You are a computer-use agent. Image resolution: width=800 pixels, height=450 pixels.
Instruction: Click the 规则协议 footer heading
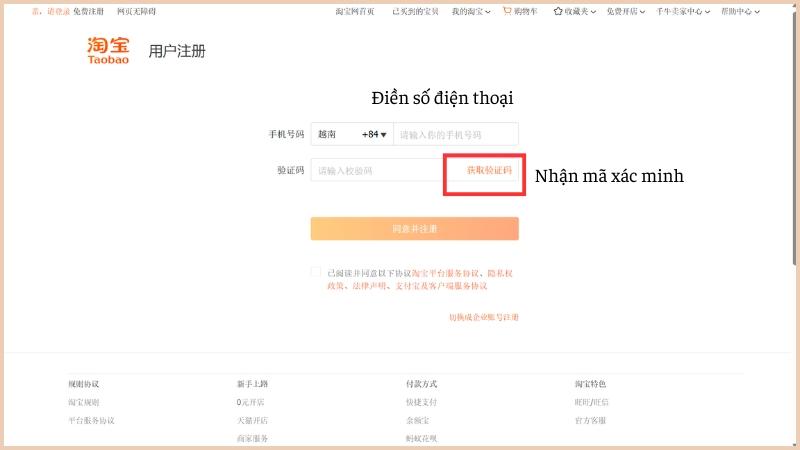[x=84, y=384]
